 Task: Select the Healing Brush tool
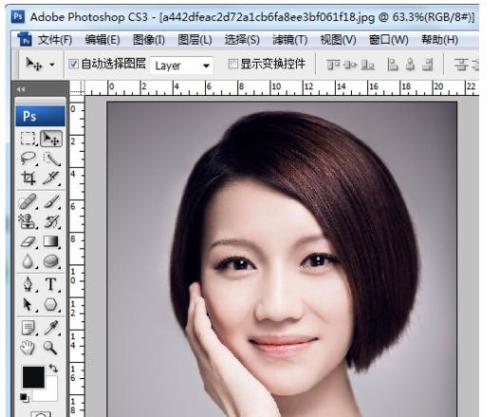pos(28,202)
